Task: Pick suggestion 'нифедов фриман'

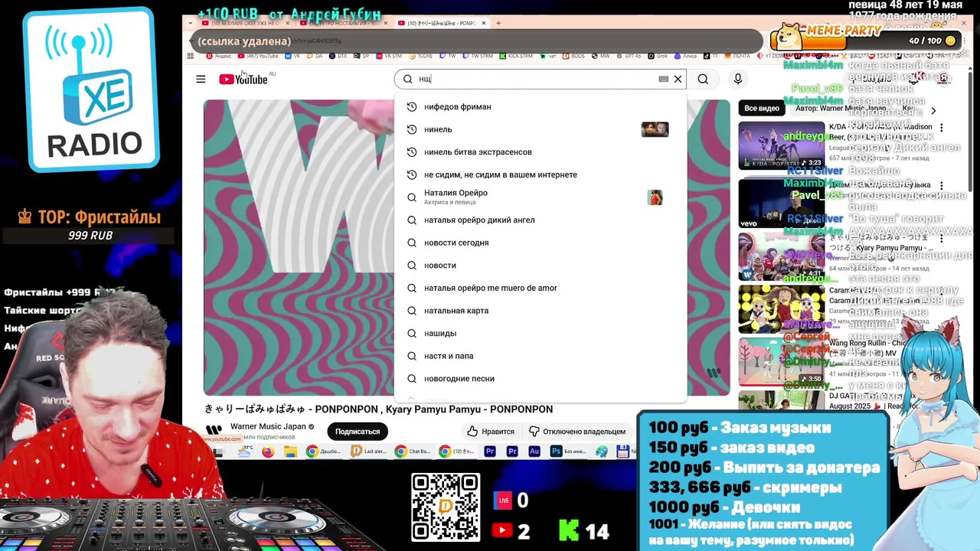Action: pyautogui.click(x=541, y=106)
